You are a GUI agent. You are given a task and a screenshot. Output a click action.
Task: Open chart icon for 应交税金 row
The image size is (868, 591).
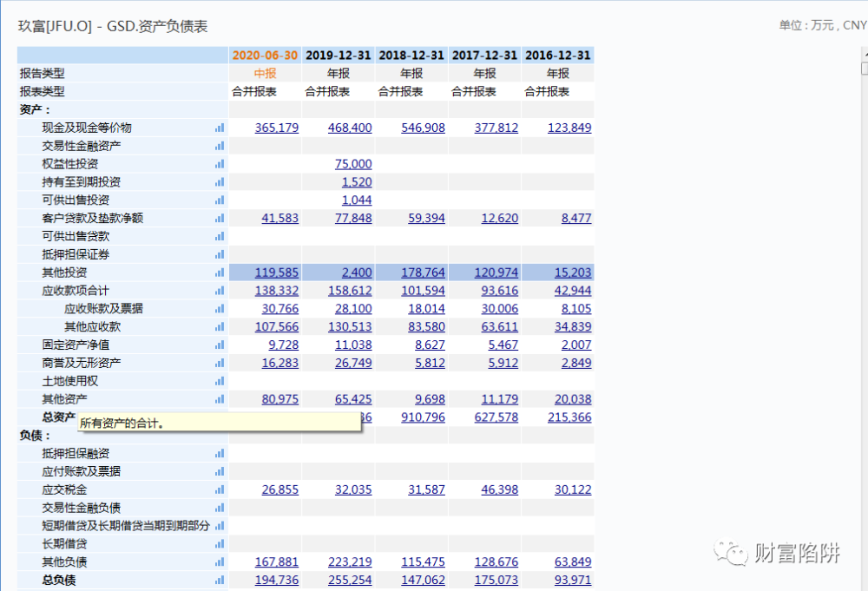[x=220, y=489]
